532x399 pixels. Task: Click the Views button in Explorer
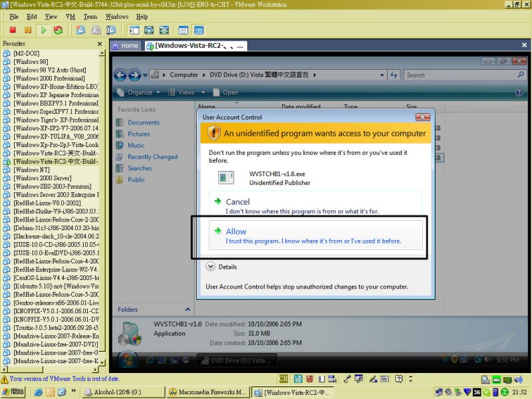pyautogui.click(x=182, y=92)
